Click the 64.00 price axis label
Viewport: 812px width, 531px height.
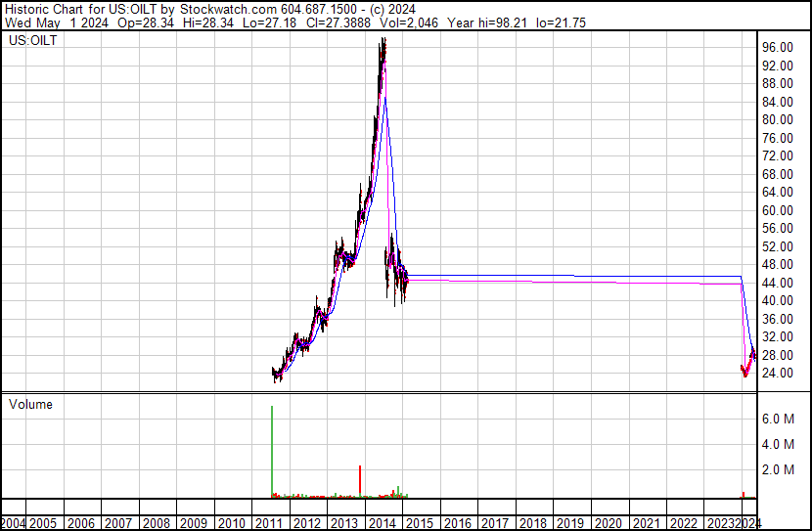(x=778, y=192)
